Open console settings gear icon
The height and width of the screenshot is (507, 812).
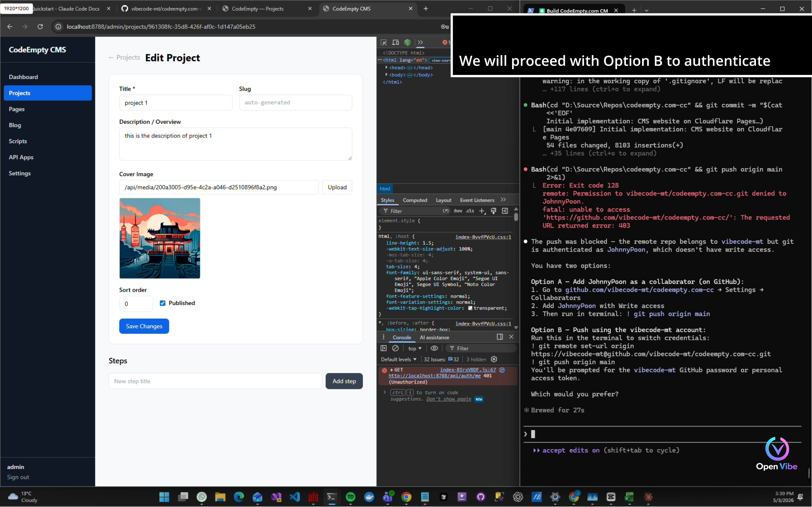click(494, 359)
